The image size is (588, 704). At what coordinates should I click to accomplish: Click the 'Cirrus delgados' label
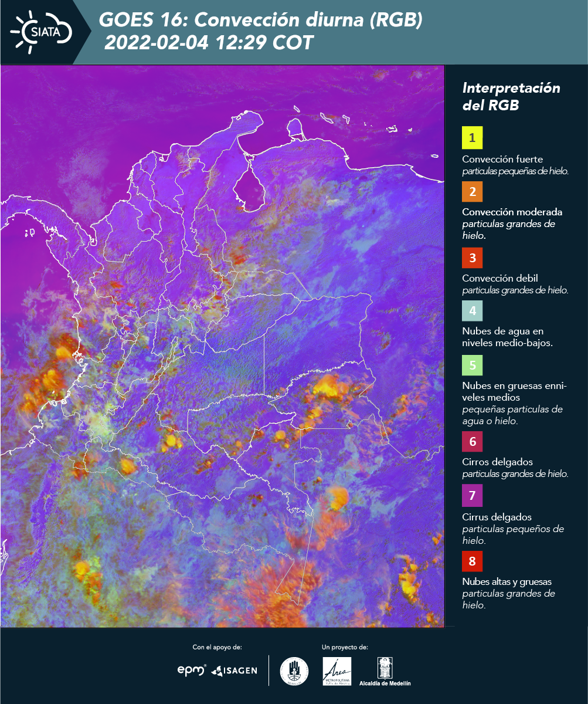click(x=497, y=517)
